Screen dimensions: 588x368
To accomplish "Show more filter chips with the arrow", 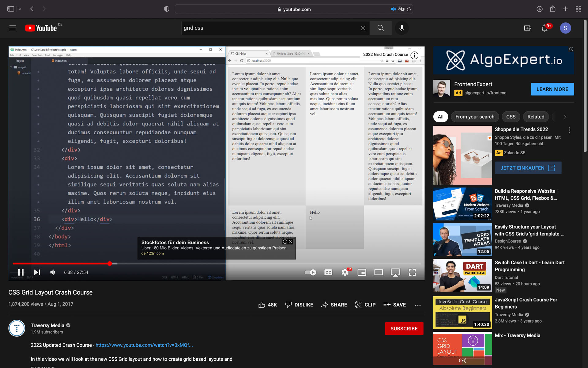I will (565, 117).
